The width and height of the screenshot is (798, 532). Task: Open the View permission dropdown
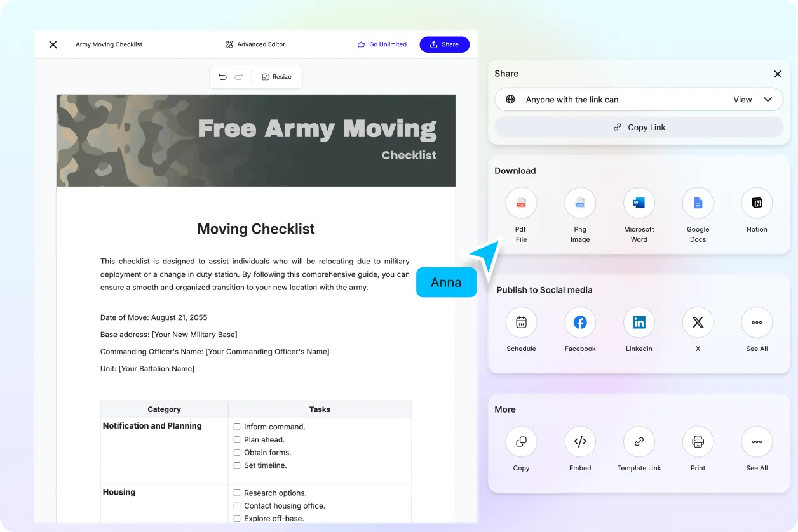click(753, 100)
